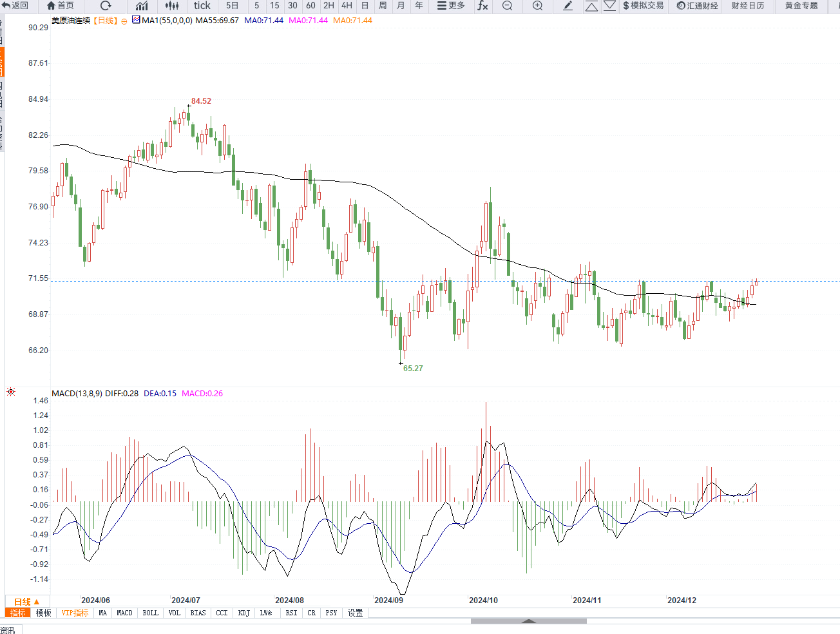Click the bar chart trend icon

coord(142,6)
